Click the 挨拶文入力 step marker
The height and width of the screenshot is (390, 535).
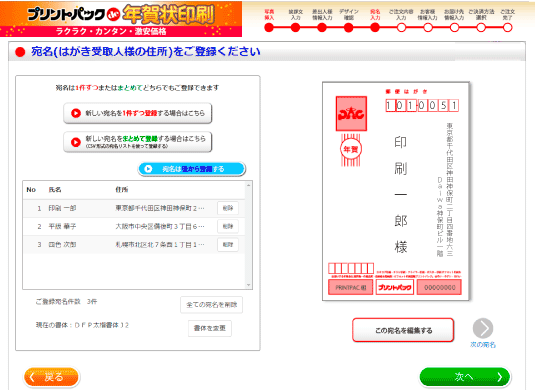pyautogui.click(x=295, y=28)
